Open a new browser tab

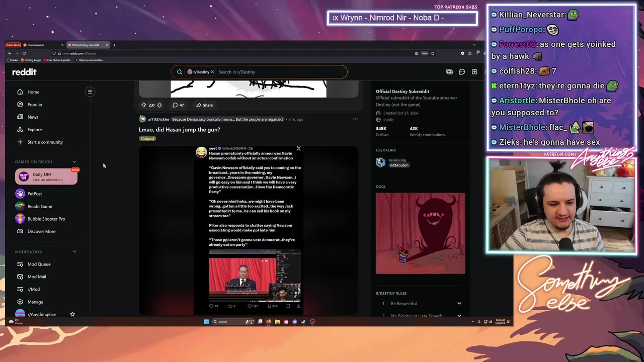pos(114,45)
